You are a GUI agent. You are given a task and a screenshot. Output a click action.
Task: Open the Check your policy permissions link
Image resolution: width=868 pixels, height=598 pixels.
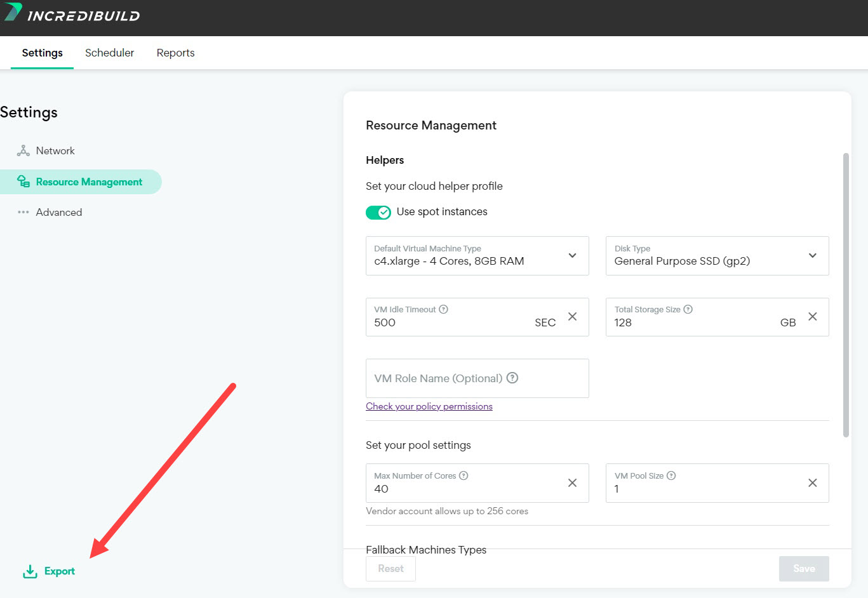pyautogui.click(x=429, y=406)
